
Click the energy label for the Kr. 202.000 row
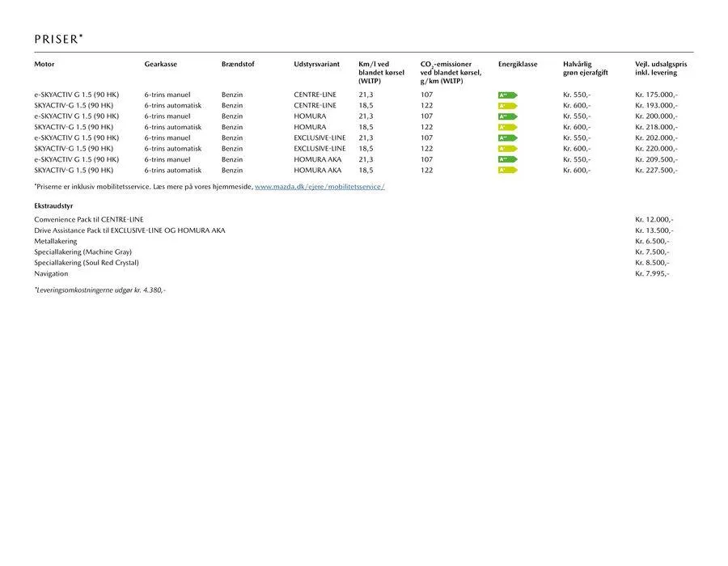pos(506,138)
